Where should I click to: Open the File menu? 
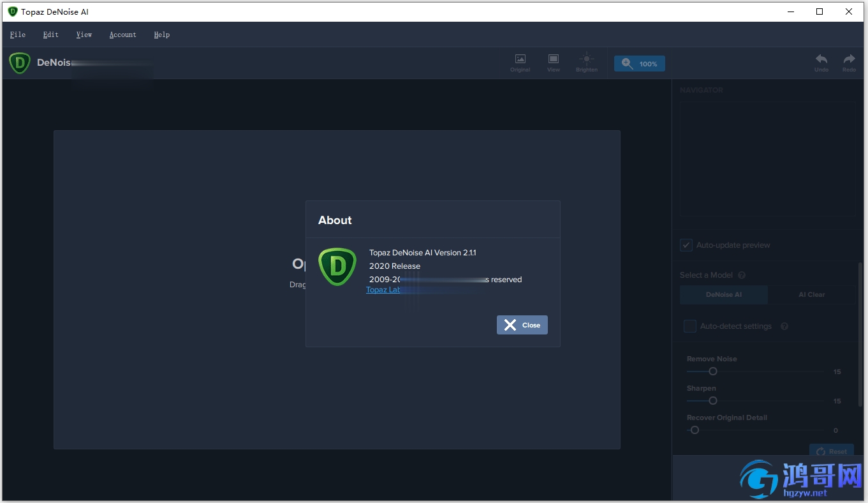pyautogui.click(x=18, y=34)
